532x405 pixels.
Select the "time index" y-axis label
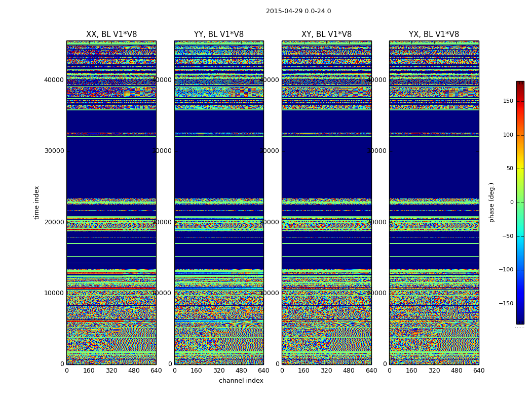point(36,202)
